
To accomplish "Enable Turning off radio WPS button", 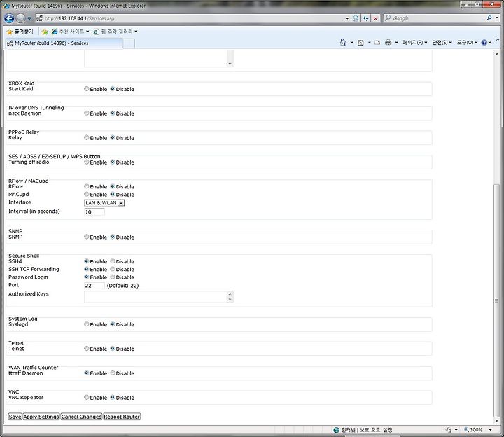I will pyautogui.click(x=87, y=162).
